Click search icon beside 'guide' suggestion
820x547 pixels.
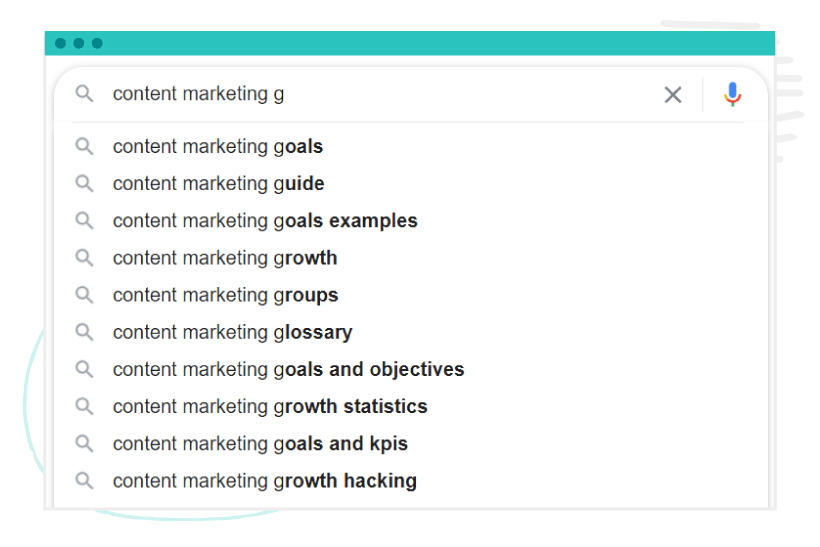coord(84,184)
